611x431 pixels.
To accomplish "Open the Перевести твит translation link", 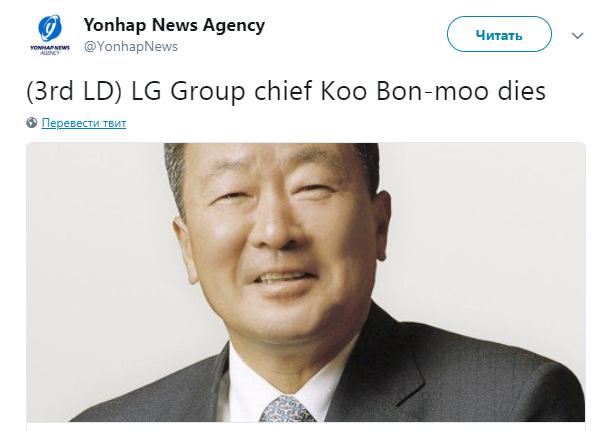I will click(84, 123).
